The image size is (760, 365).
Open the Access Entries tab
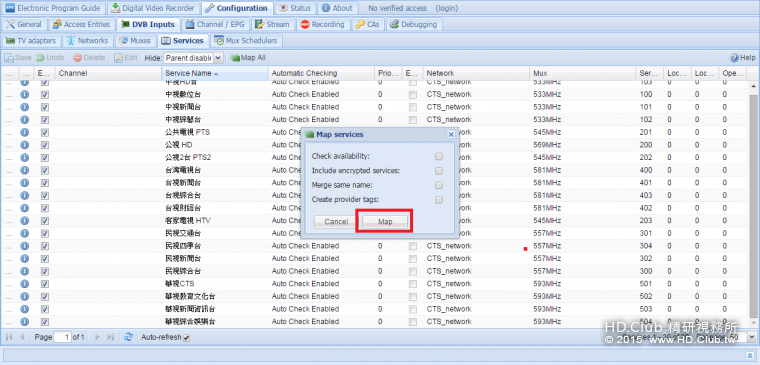pyautogui.click(x=82, y=24)
